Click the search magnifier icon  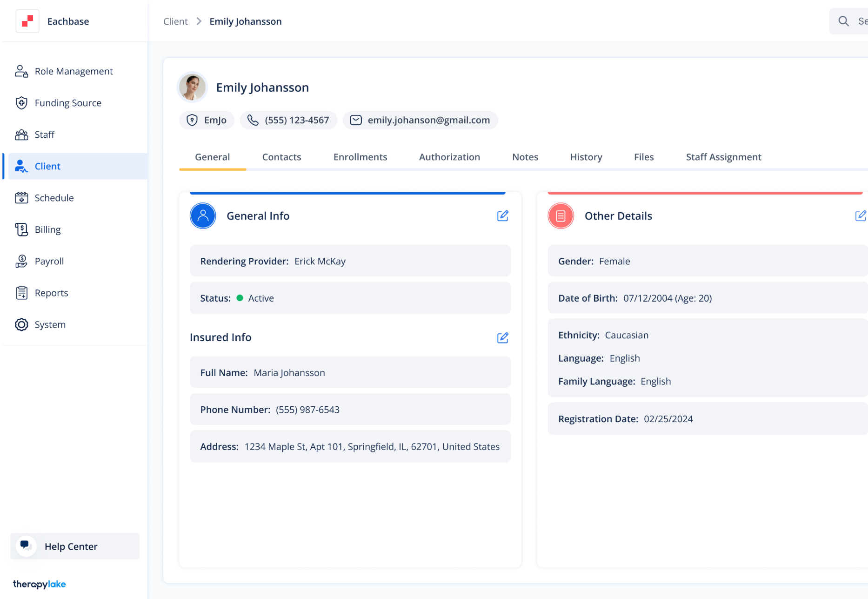(843, 21)
